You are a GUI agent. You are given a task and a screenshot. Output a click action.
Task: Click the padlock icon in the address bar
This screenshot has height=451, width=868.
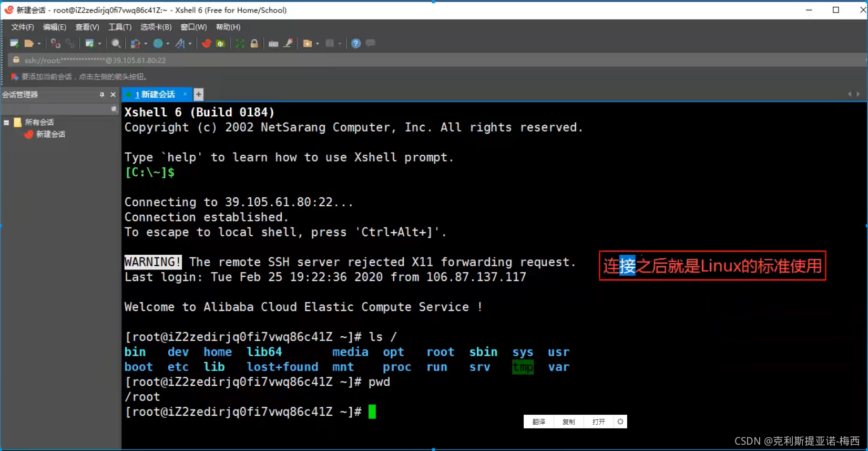tap(16, 60)
